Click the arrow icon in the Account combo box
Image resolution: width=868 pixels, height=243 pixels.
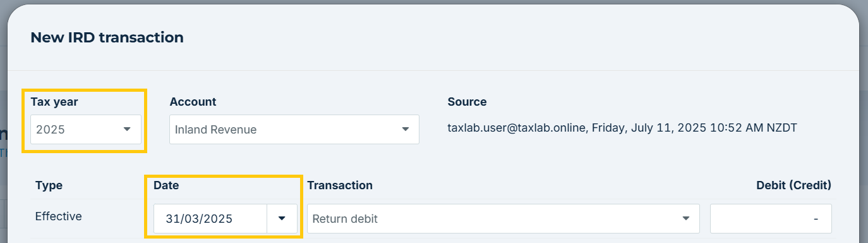(x=405, y=129)
